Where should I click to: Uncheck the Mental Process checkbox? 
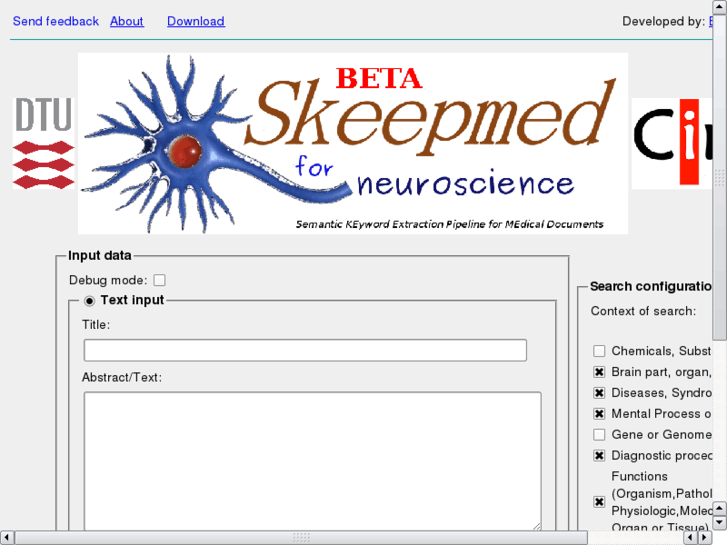(599, 414)
